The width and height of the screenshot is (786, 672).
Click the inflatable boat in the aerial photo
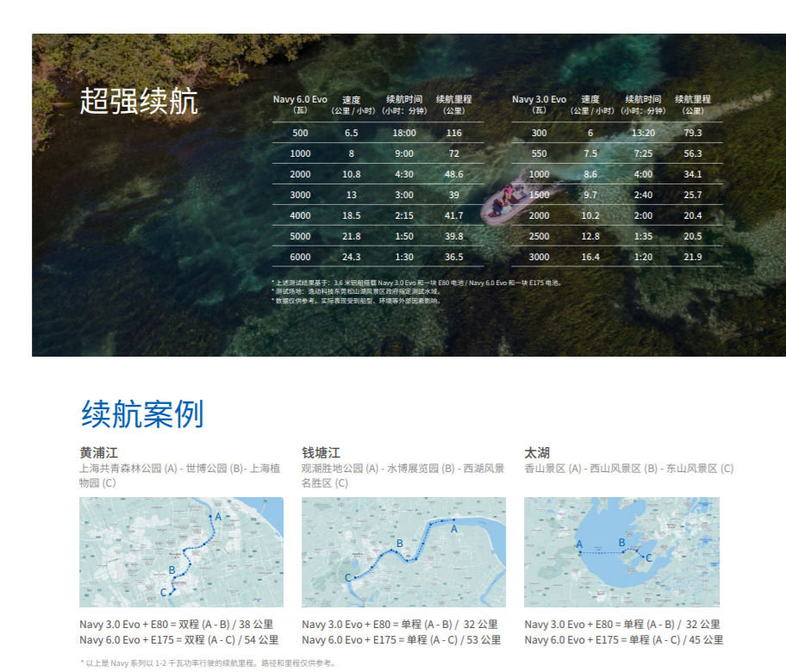coord(506,203)
